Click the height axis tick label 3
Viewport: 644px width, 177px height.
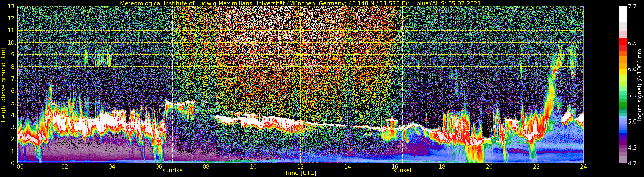pyautogui.click(x=14, y=127)
